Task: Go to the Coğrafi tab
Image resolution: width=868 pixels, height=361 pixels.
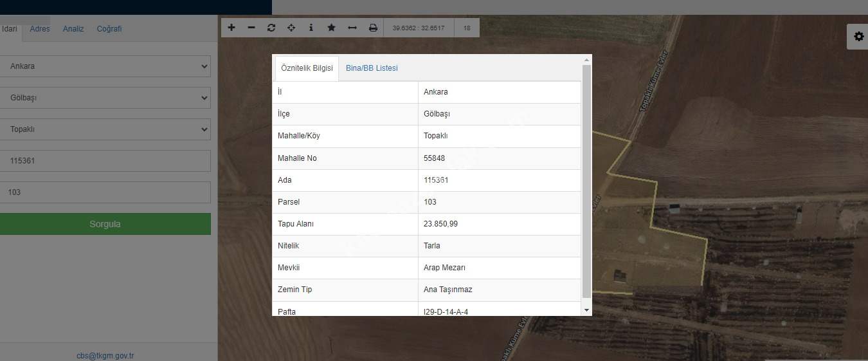Action: pos(109,29)
